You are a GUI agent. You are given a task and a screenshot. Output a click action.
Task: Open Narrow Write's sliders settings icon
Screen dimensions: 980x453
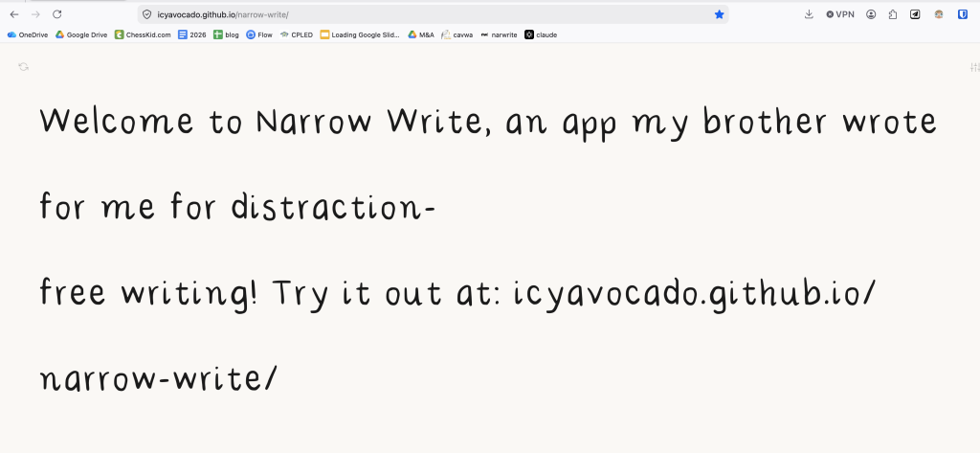pyautogui.click(x=975, y=67)
